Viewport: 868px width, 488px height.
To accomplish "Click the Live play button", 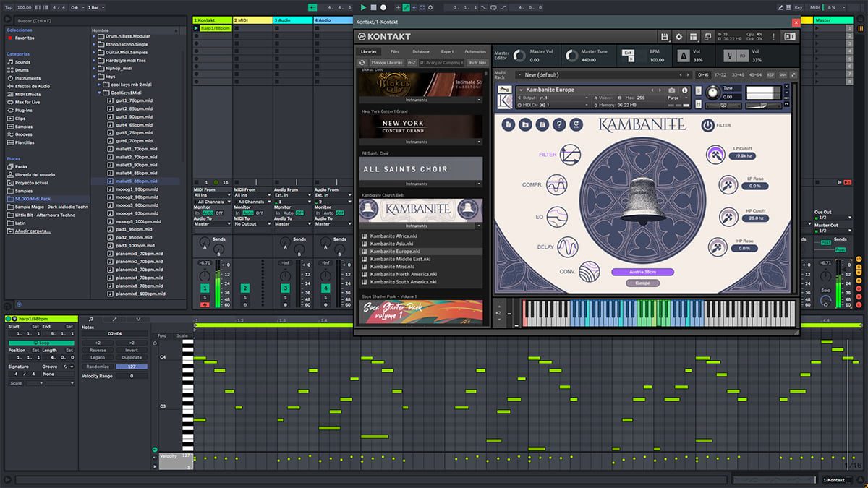I will [x=363, y=7].
